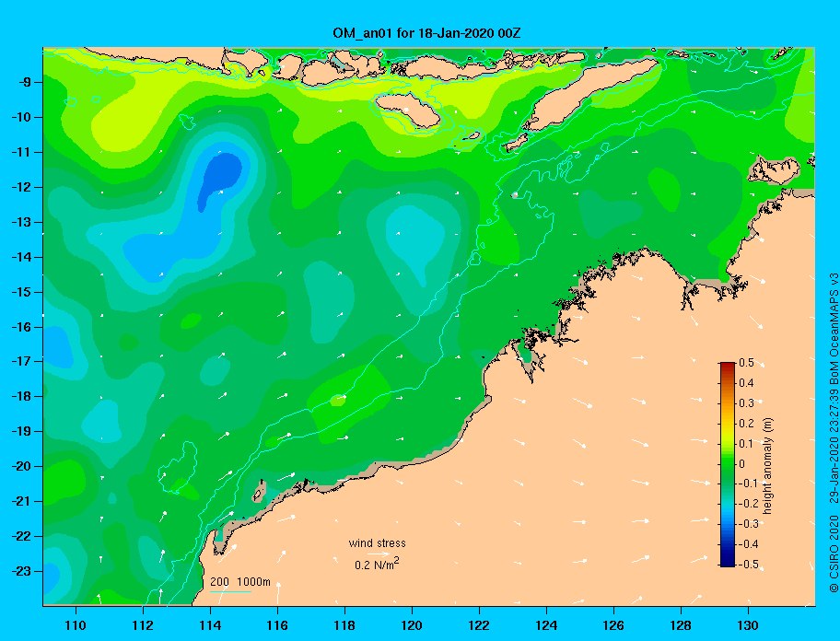Click longitude label 126 on the x-axis
The height and width of the screenshot is (641, 840).
tap(613, 625)
